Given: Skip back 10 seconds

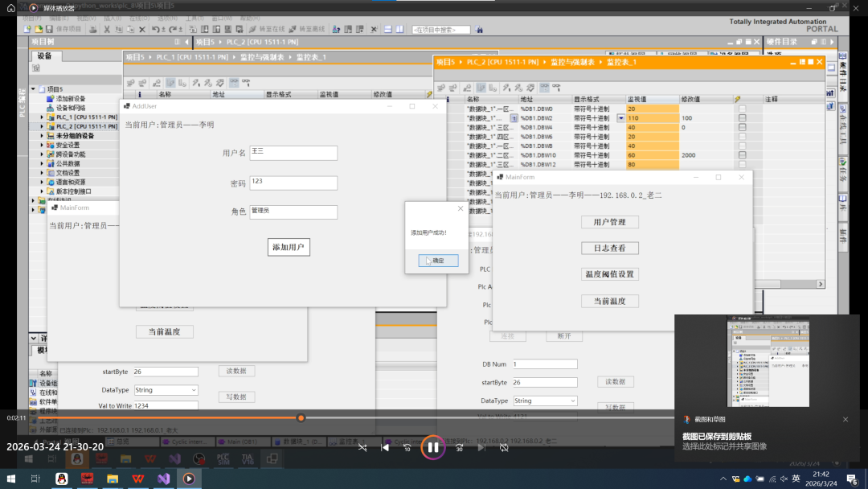Looking at the screenshot, I should 407,447.
